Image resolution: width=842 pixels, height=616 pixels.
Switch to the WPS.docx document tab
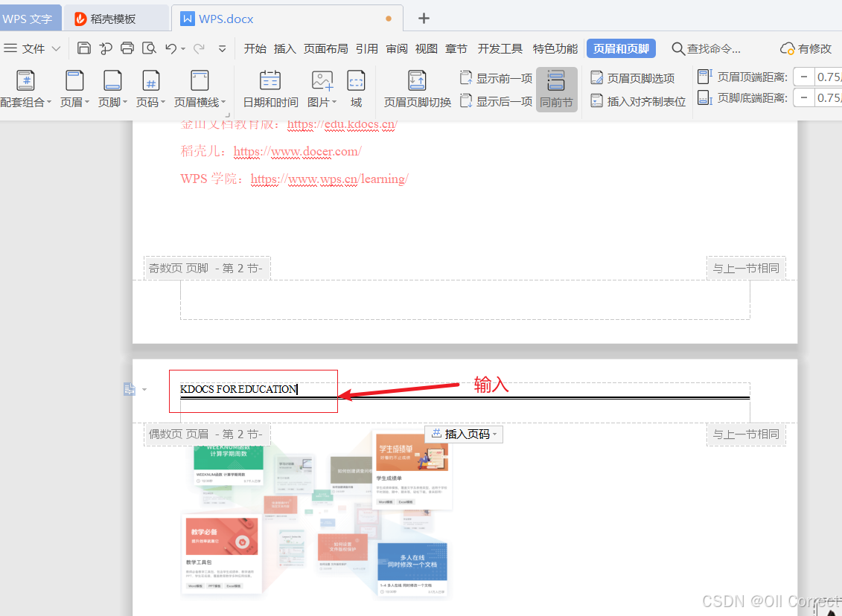(287, 19)
